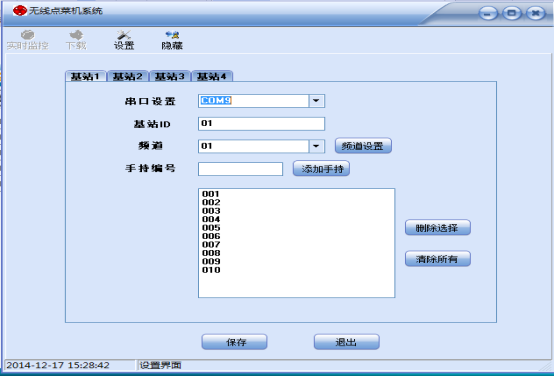The height and width of the screenshot is (377, 554).
Task: Click the 基站ID text field
Action: coord(261,124)
